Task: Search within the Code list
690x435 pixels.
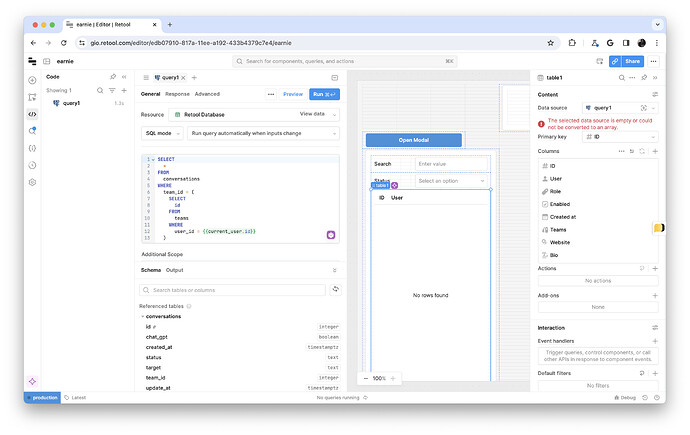Action: [x=100, y=90]
